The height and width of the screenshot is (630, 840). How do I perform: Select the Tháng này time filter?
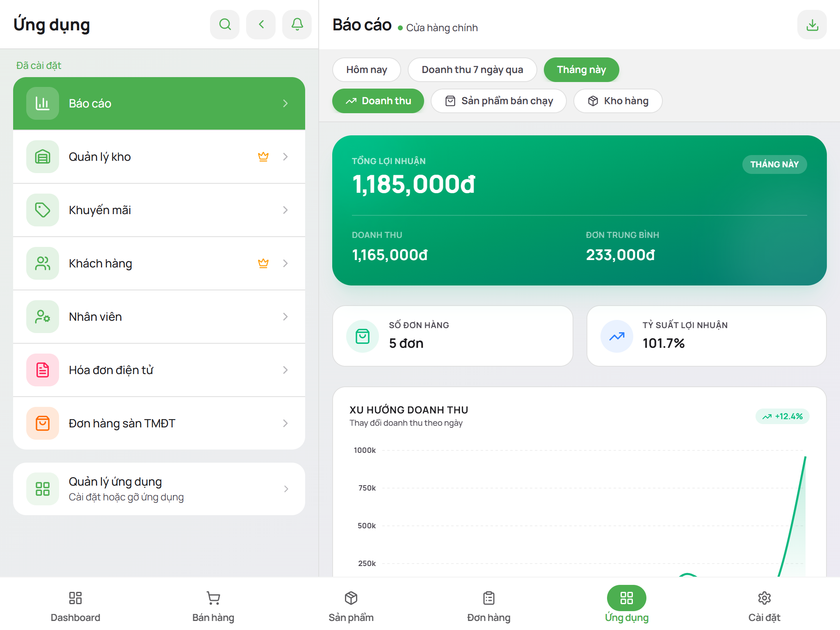[x=582, y=70]
